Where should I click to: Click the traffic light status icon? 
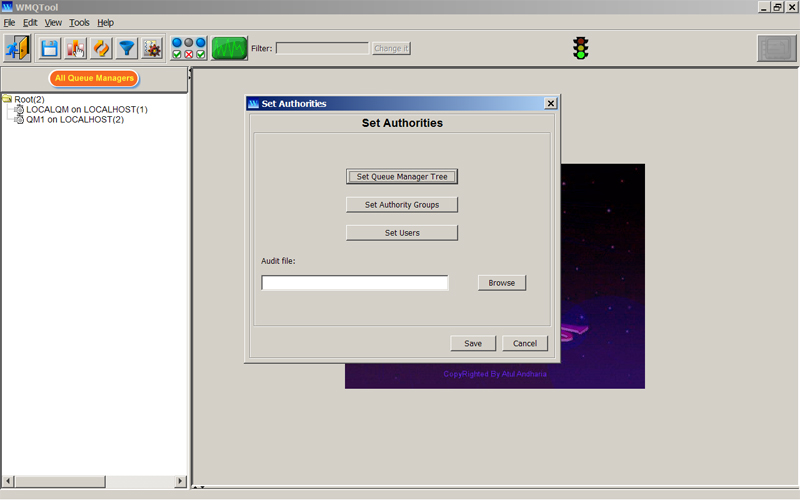[581, 48]
